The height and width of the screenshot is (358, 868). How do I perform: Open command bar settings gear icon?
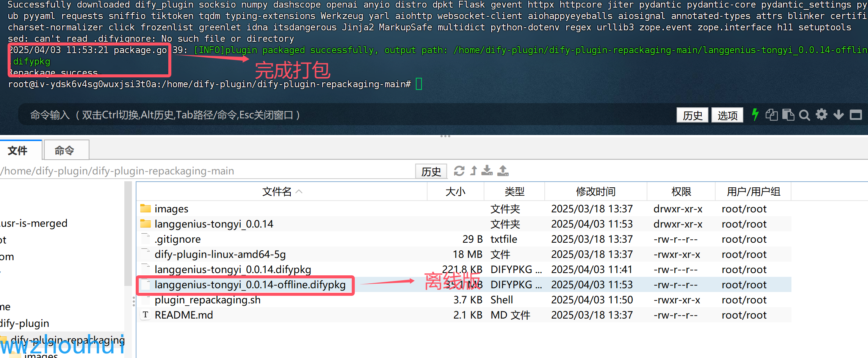pos(821,115)
